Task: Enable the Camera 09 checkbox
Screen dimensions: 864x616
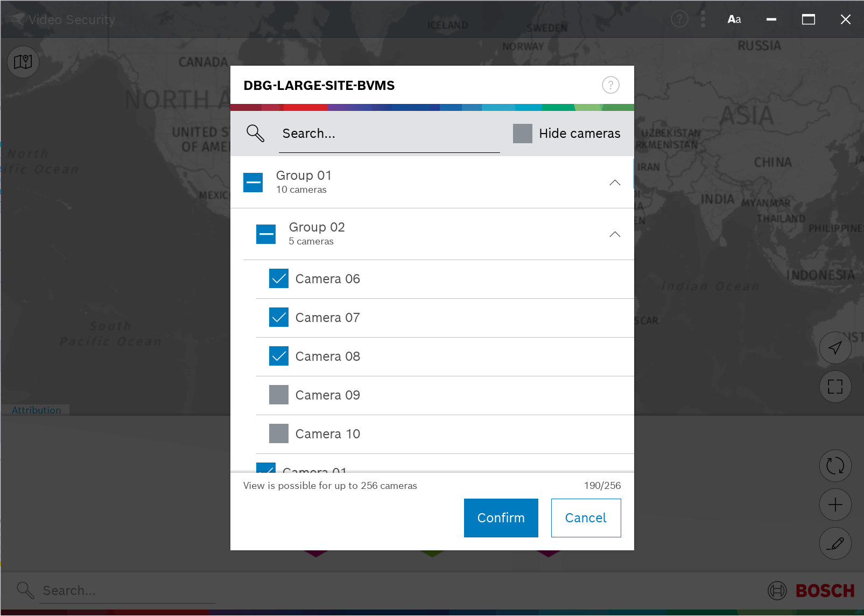Action: [x=279, y=395]
